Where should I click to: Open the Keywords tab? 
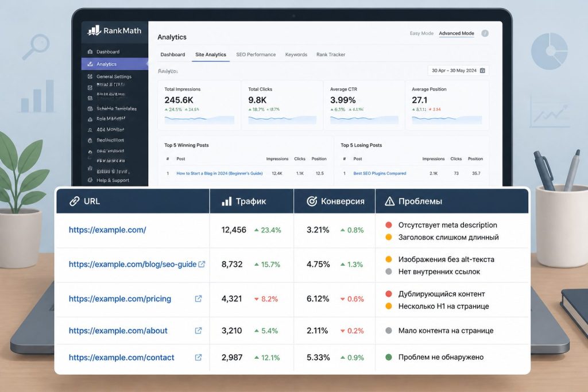[x=296, y=55]
